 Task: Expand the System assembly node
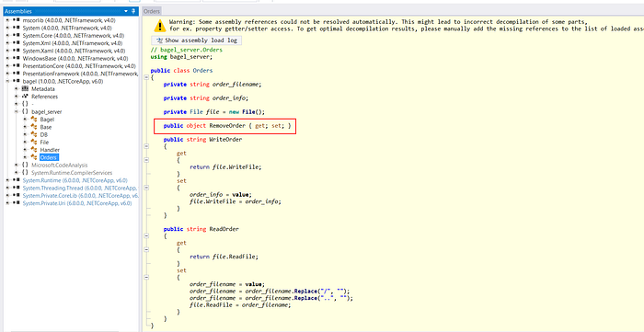click(x=7, y=28)
